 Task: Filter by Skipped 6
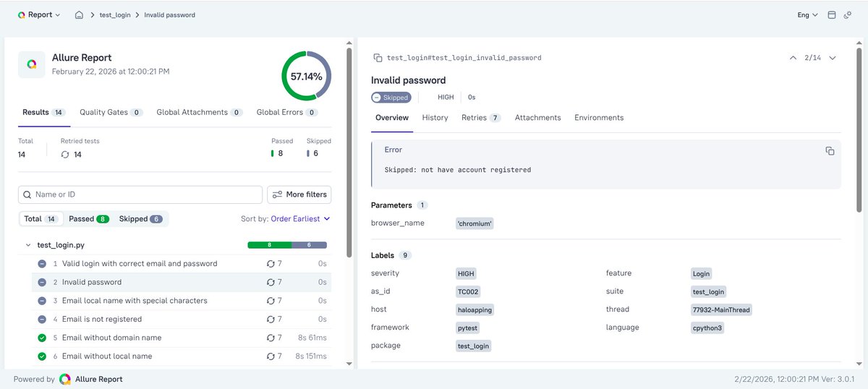click(x=140, y=218)
